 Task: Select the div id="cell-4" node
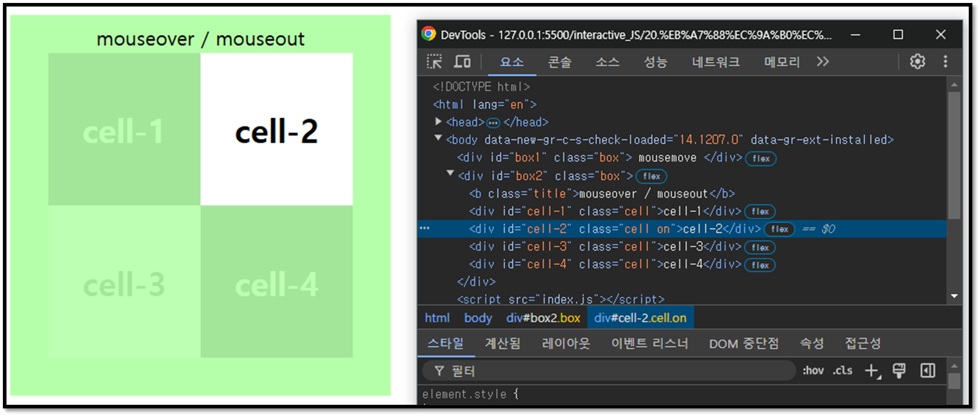[x=605, y=265]
